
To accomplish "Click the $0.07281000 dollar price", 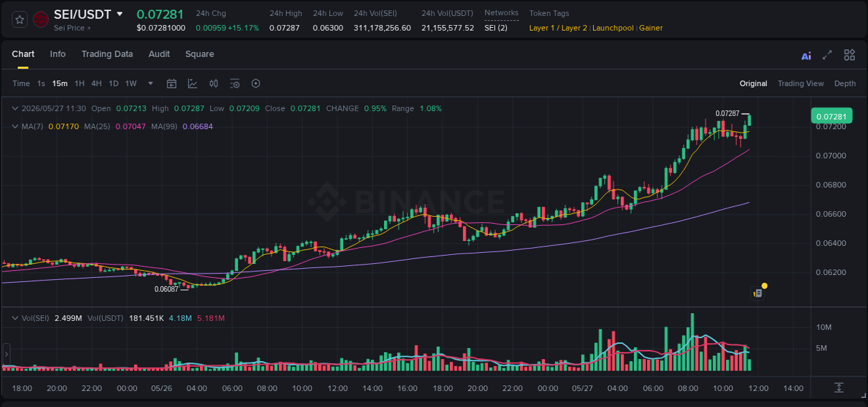I will coord(161,28).
